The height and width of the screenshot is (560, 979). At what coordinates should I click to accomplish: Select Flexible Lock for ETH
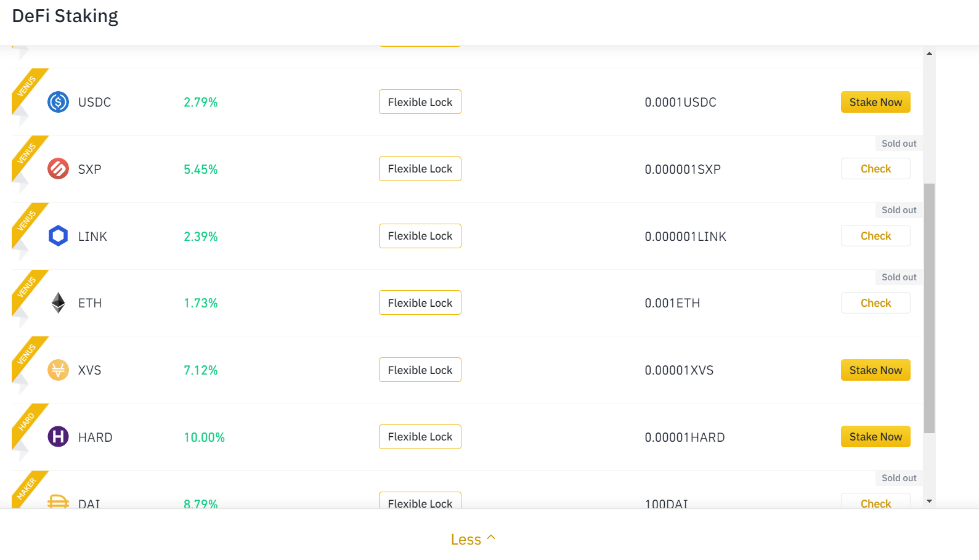(x=420, y=303)
